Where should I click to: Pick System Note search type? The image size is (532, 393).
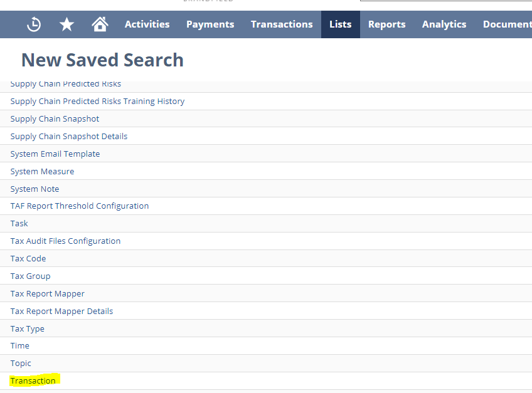(35, 189)
